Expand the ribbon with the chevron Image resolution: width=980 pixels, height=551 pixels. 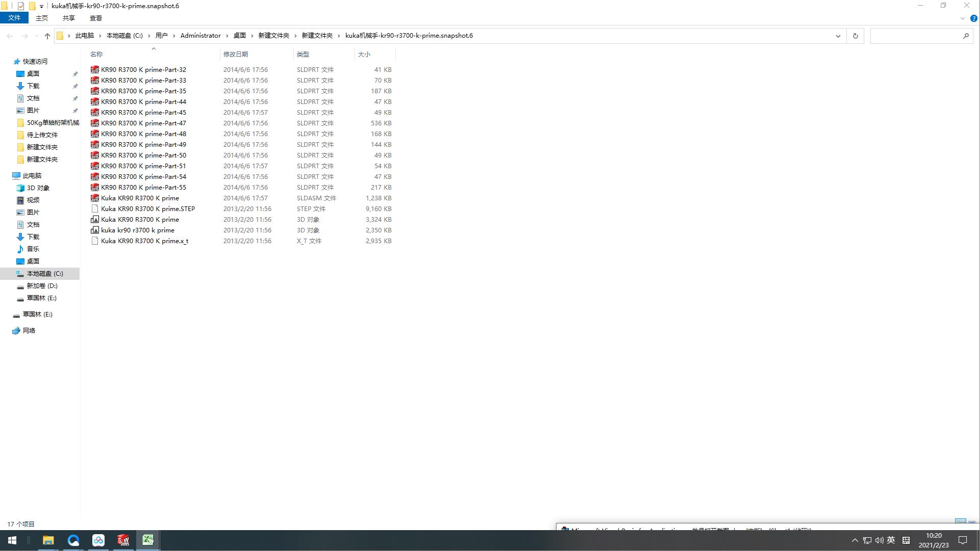[x=963, y=18]
